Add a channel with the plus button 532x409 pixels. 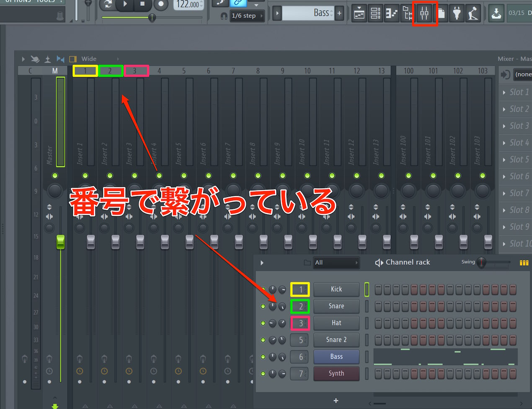tap(336, 401)
